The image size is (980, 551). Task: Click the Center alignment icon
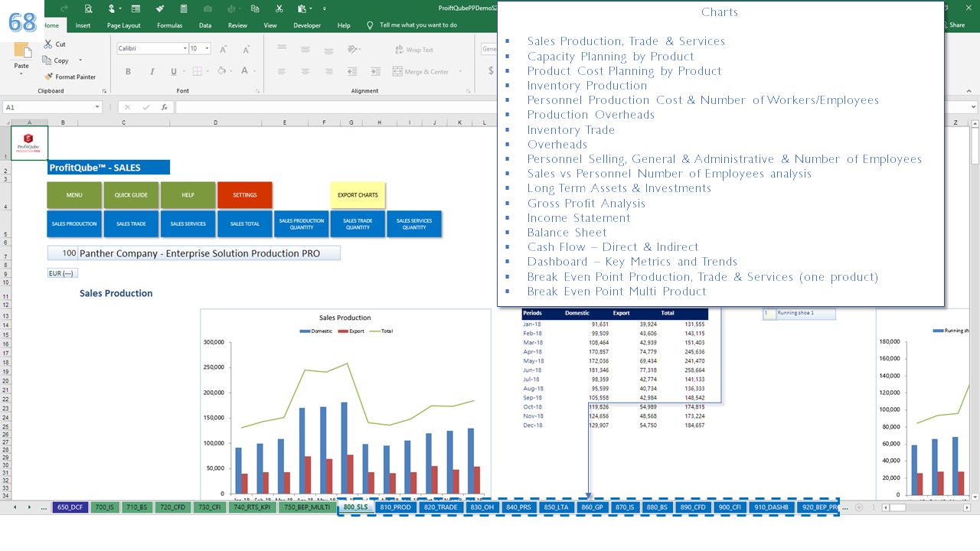point(305,71)
